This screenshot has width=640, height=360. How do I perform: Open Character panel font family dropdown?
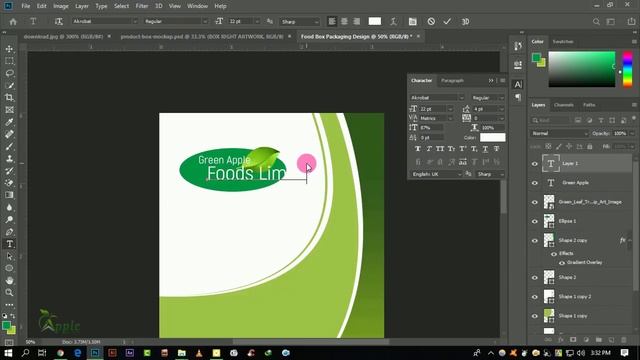pos(461,98)
